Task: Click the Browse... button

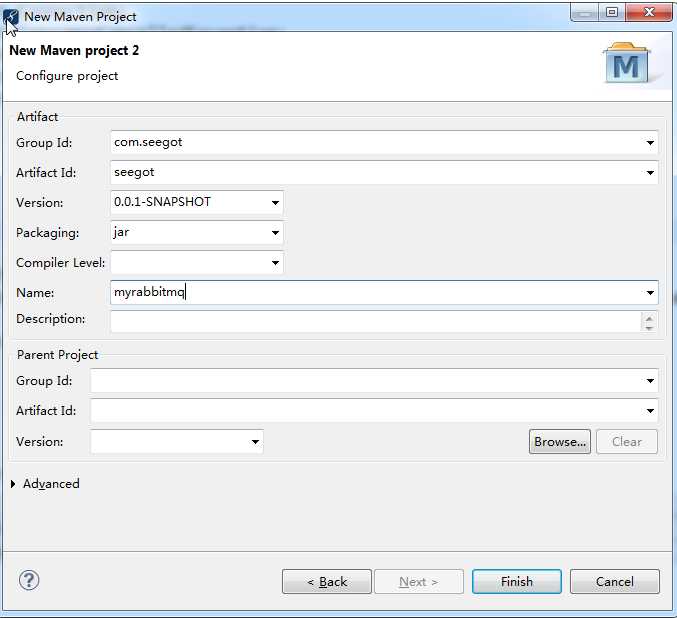Action: click(x=560, y=442)
